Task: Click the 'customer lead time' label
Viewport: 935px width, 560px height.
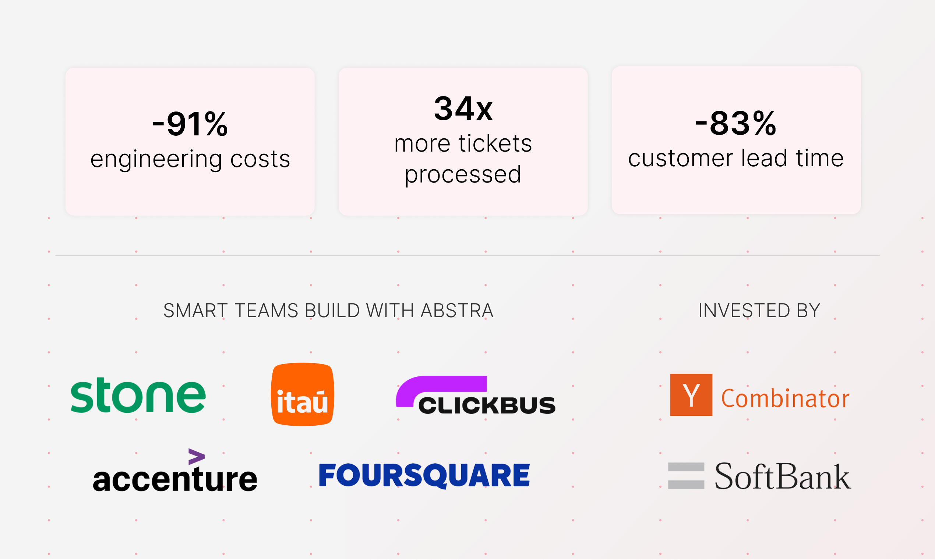Action: pyautogui.click(x=736, y=158)
